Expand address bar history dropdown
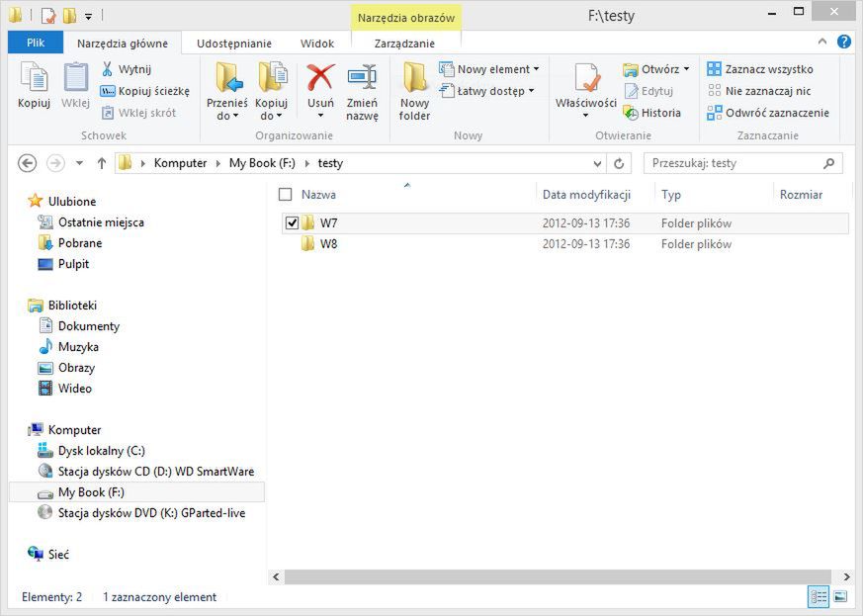863x616 pixels. click(x=597, y=163)
